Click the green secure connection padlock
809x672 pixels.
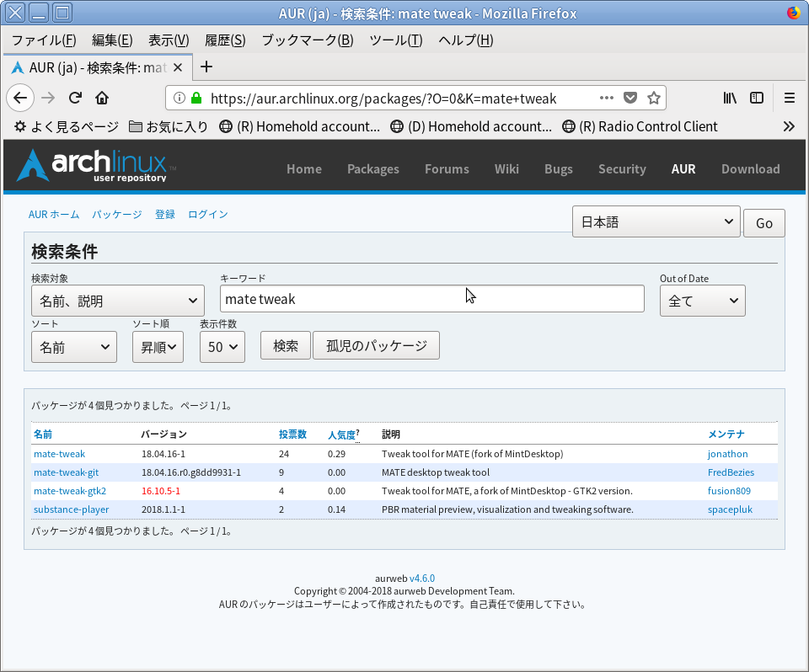(196, 98)
